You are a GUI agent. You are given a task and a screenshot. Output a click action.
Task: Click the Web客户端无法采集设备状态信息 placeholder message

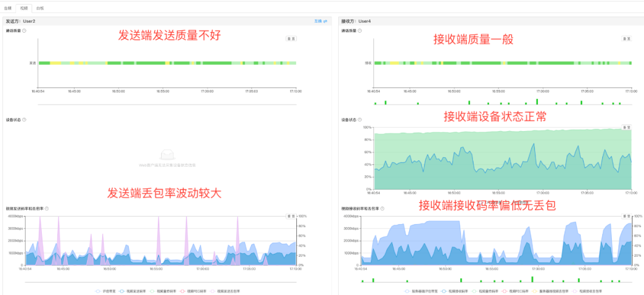pos(167,165)
